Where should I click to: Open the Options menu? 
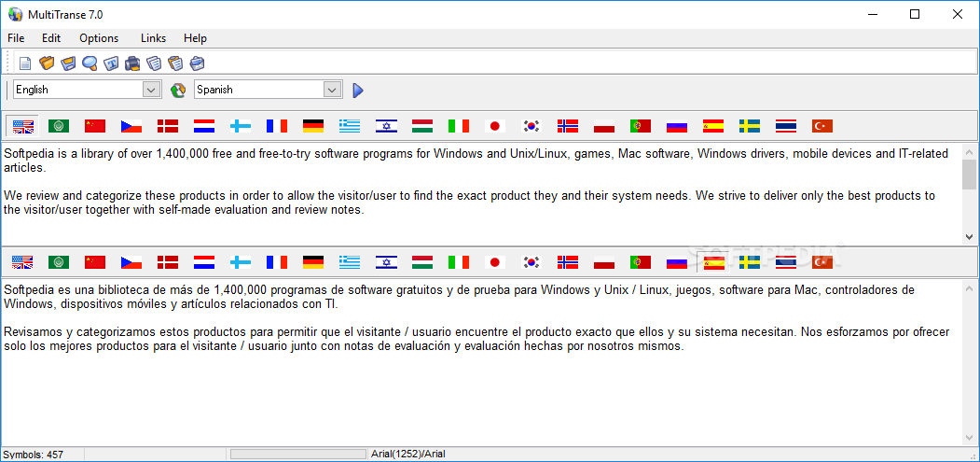[99, 38]
